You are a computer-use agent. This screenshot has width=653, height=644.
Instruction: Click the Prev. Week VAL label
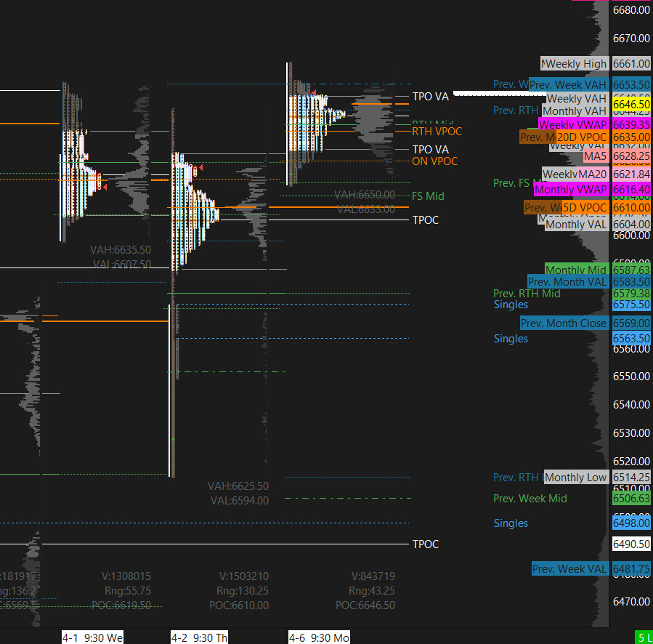pos(570,569)
